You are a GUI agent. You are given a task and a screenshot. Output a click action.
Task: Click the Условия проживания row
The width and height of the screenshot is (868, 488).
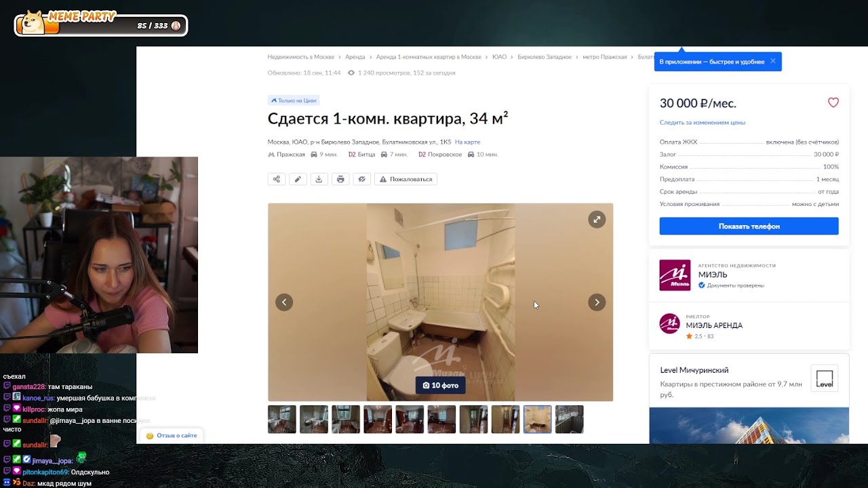(749, 204)
